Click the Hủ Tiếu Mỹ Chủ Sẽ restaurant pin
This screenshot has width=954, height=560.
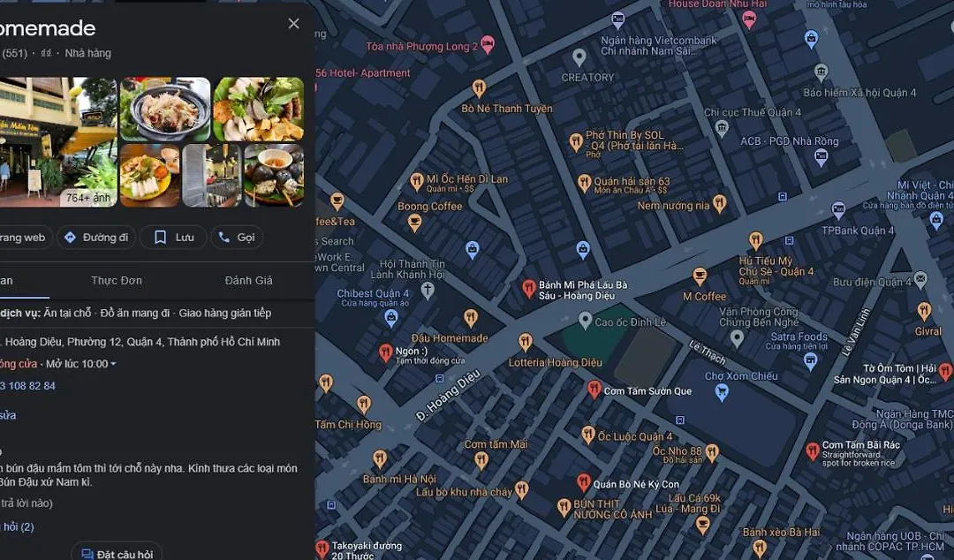[x=755, y=240]
